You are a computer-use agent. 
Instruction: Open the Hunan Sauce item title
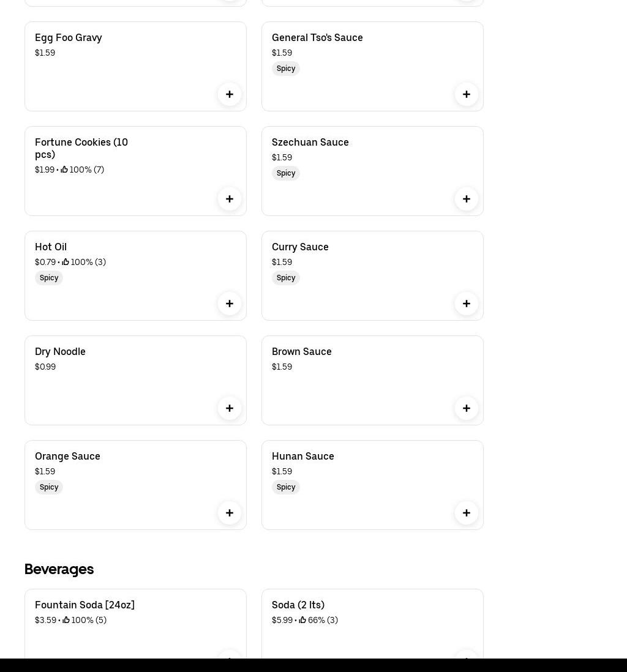point(303,456)
